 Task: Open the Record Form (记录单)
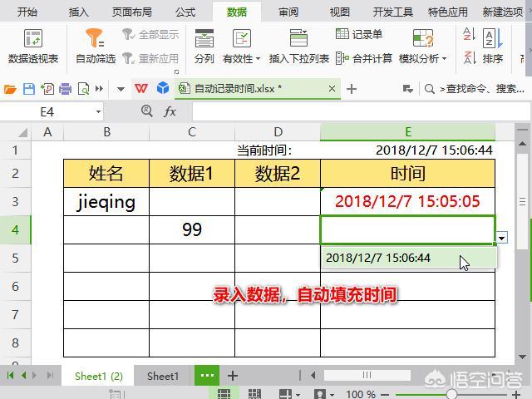click(359, 34)
